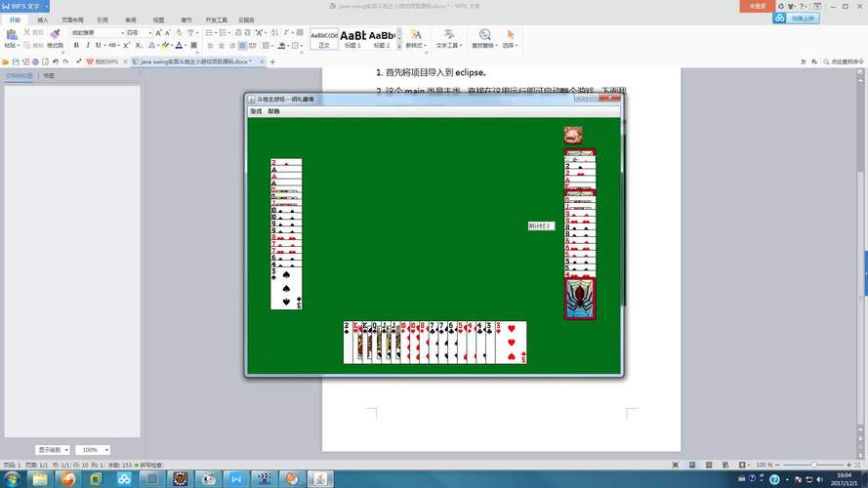Click the 3 of hearts card in hand
The image size is (868, 488).
(x=511, y=343)
